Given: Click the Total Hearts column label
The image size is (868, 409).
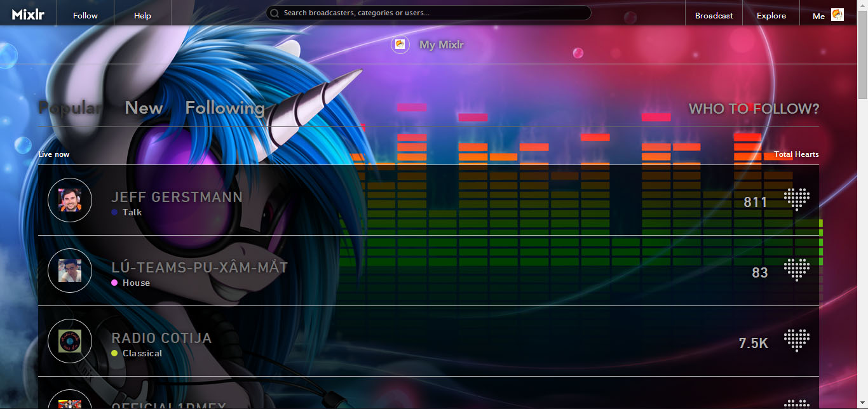Looking at the screenshot, I should [796, 154].
